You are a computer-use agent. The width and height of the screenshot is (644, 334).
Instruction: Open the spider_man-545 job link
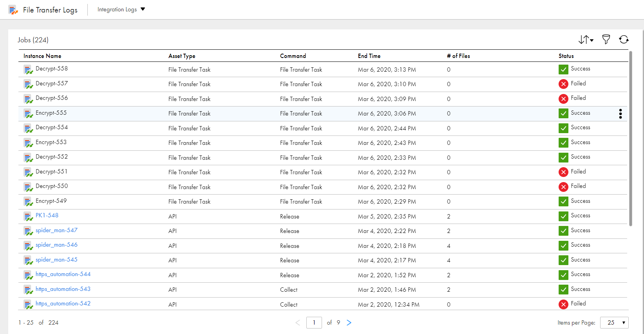click(x=56, y=260)
